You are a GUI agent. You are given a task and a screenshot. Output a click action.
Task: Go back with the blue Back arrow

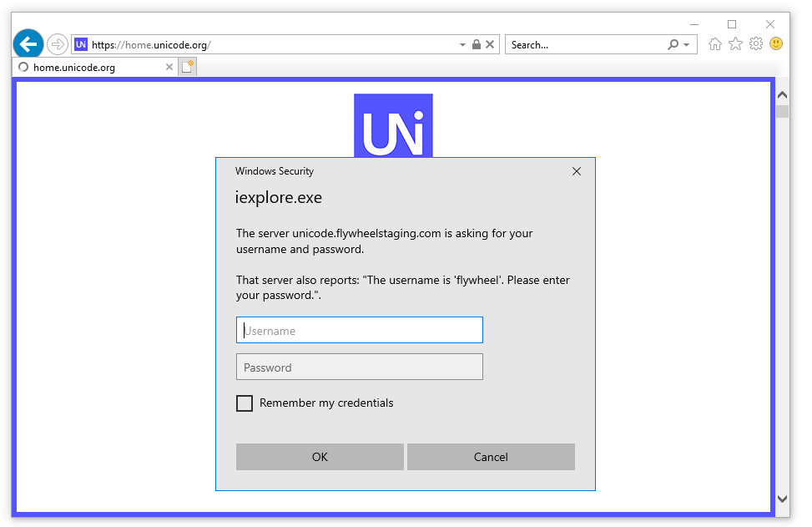pos(28,44)
